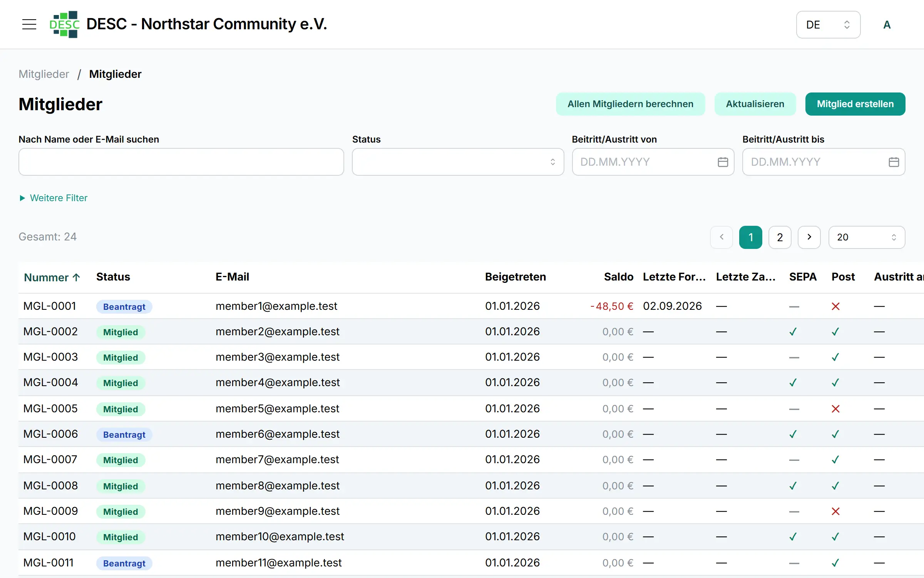Click Post checkmark for MGL-0003
Image resolution: width=924 pixels, height=578 pixels.
coord(835,357)
